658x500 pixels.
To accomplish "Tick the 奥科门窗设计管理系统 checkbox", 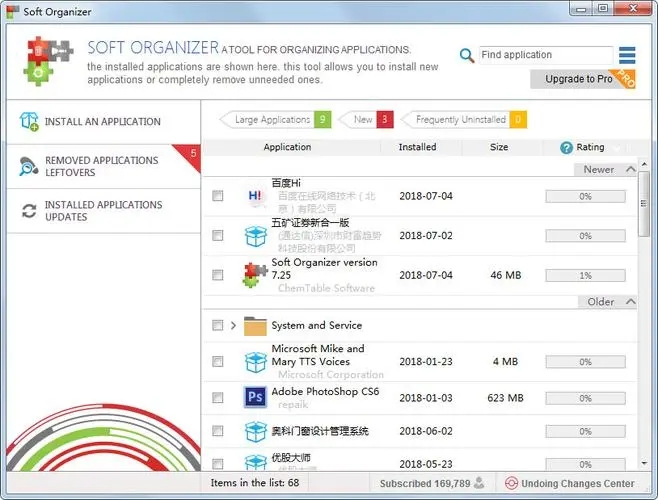I will coord(217,431).
